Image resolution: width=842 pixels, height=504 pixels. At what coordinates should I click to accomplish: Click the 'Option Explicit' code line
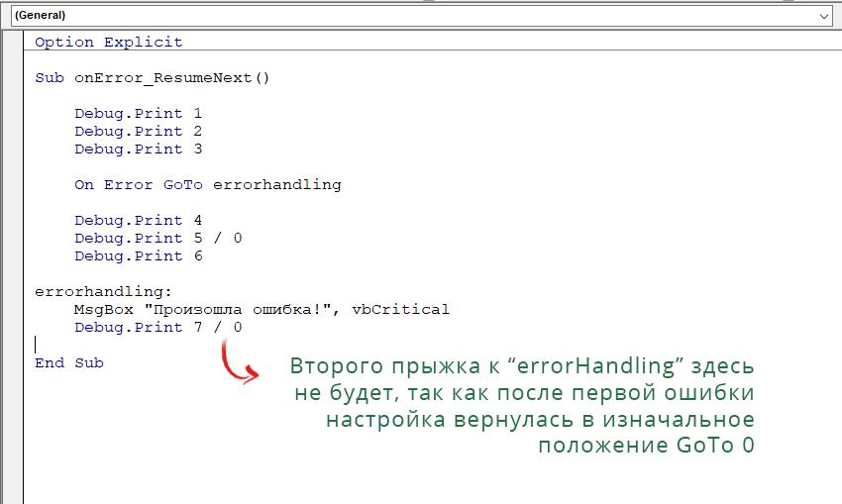(x=109, y=42)
